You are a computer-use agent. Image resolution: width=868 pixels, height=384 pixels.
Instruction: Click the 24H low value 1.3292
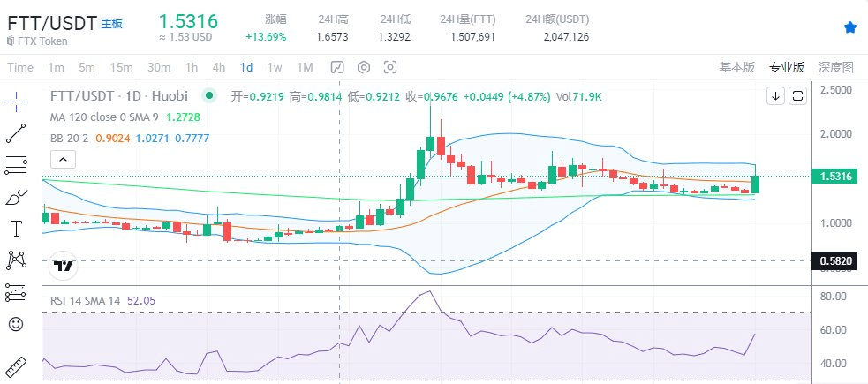(x=394, y=37)
